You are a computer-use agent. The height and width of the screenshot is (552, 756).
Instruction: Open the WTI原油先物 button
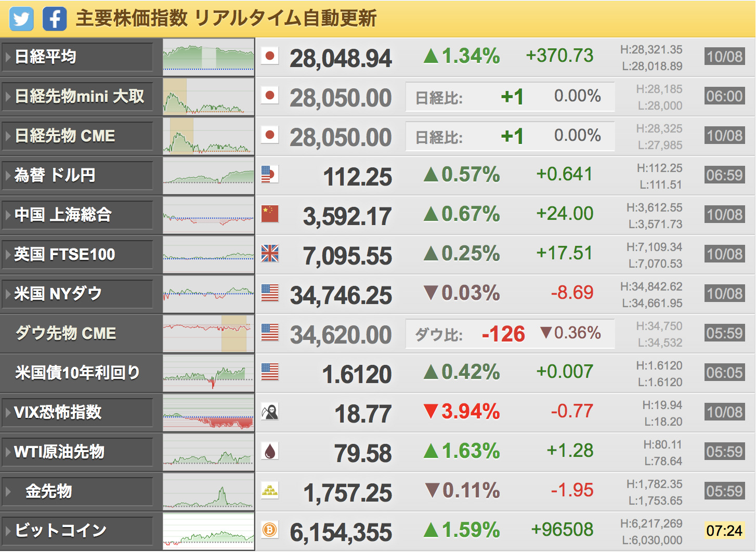pos(77,452)
